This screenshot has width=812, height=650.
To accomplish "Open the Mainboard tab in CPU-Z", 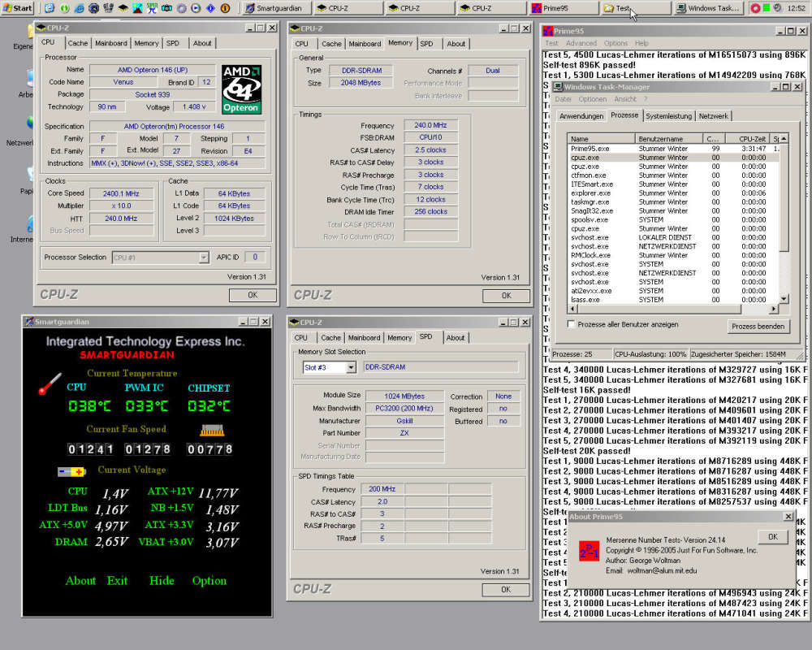I will (110, 43).
